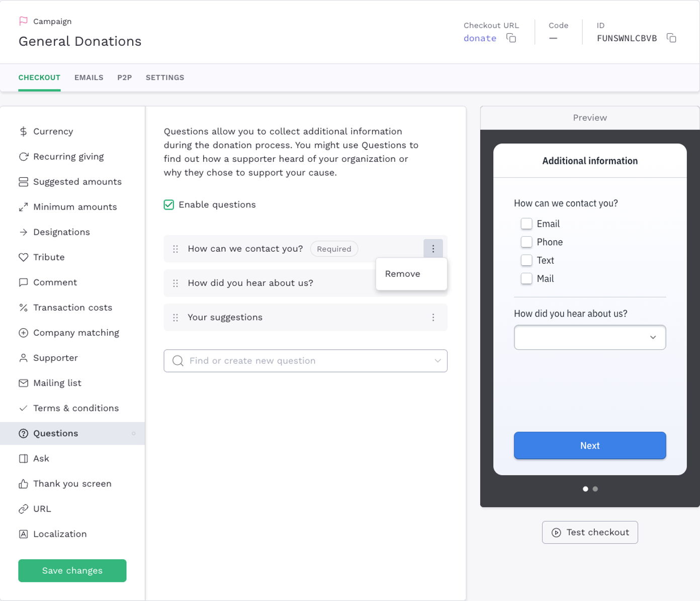
Task: Check the Phone option in preview
Action: (527, 242)
